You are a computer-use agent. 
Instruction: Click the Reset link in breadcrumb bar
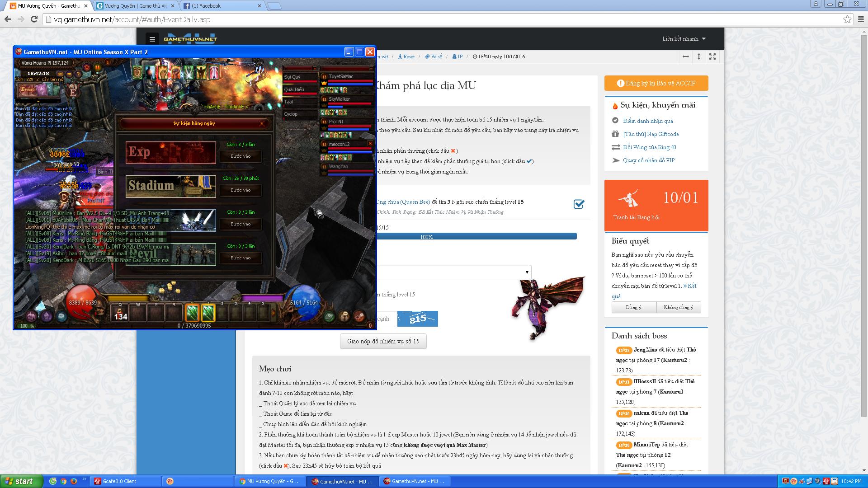coord(406,57)
